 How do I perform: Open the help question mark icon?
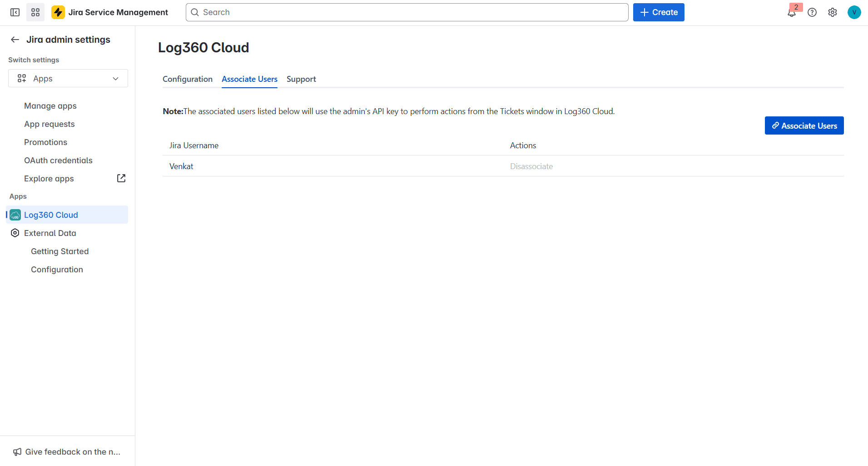(x=813, y=12)
